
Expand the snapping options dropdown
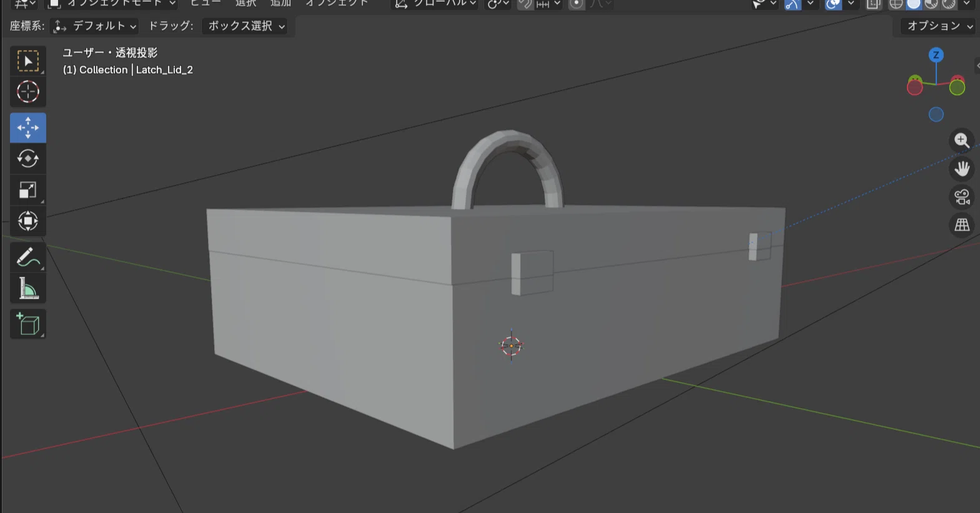(548, 4)
